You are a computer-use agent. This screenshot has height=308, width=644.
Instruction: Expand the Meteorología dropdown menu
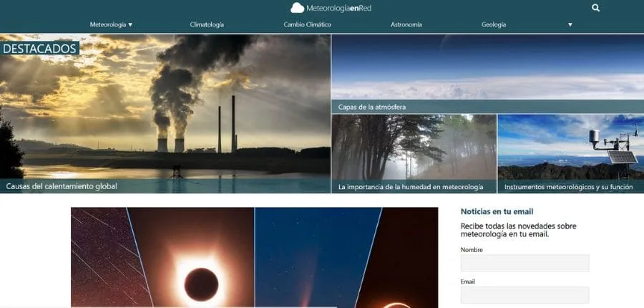(x=111, y=24)
